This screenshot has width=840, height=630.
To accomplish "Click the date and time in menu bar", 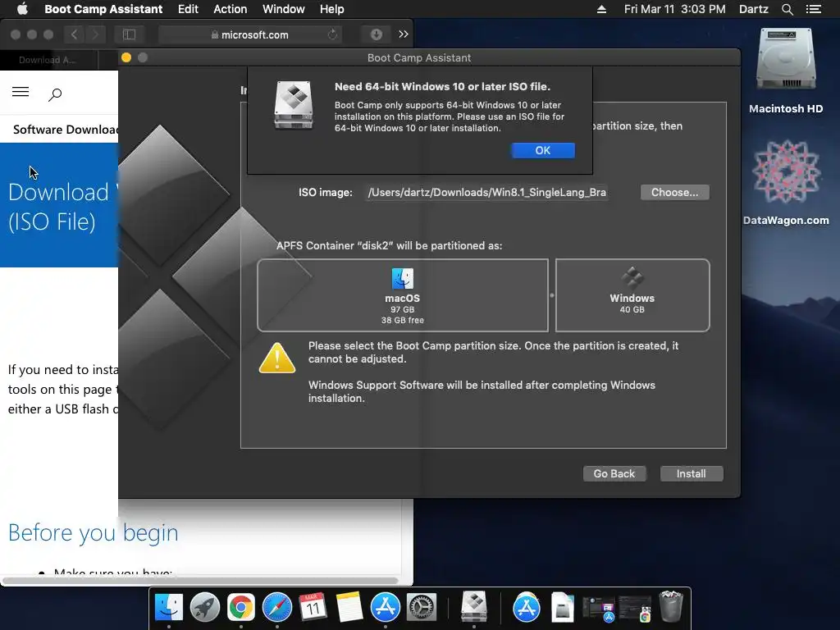I will pos(674,9).
